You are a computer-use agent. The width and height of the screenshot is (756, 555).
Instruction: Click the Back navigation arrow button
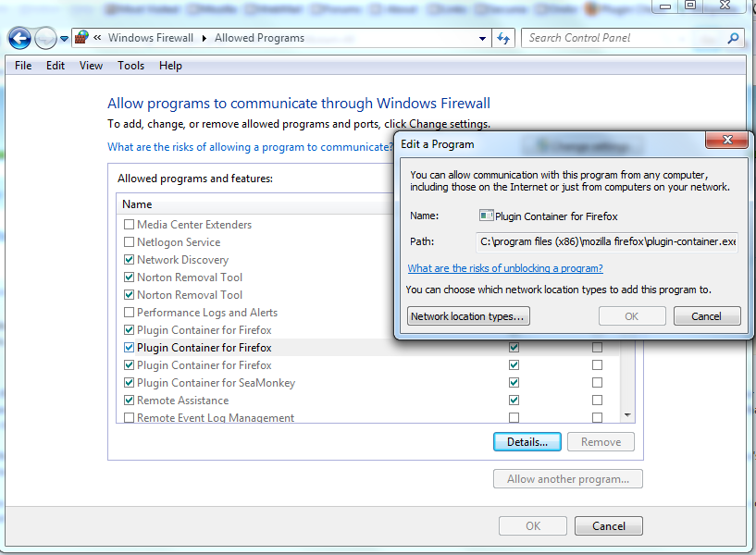[x=19, y=38]
